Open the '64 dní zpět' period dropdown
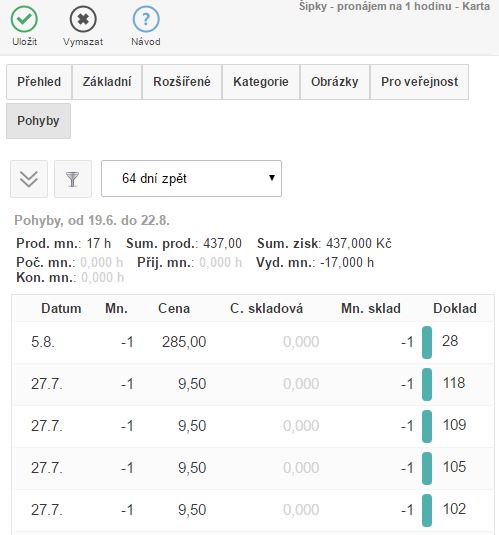 (191, 178)
